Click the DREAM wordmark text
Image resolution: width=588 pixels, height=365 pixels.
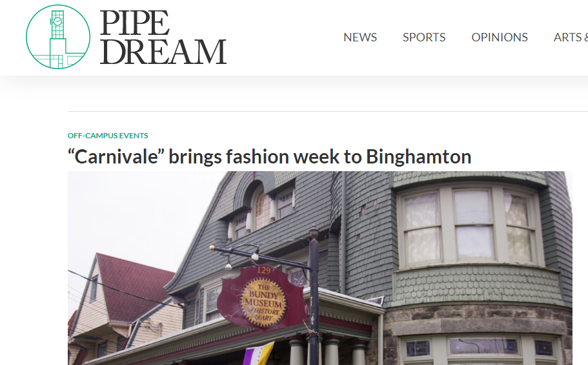click(163, 52)
